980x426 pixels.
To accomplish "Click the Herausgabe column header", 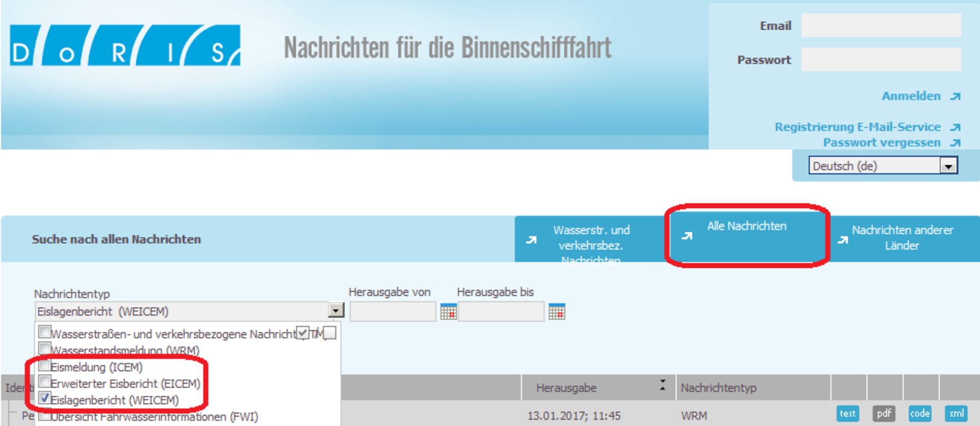I will tap(566, 388).
